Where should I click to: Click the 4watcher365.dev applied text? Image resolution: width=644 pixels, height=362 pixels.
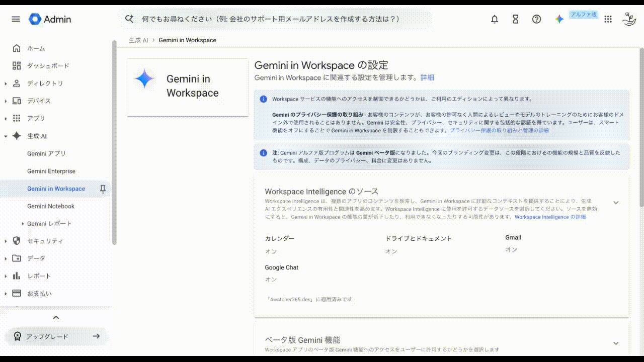(309, 299)
